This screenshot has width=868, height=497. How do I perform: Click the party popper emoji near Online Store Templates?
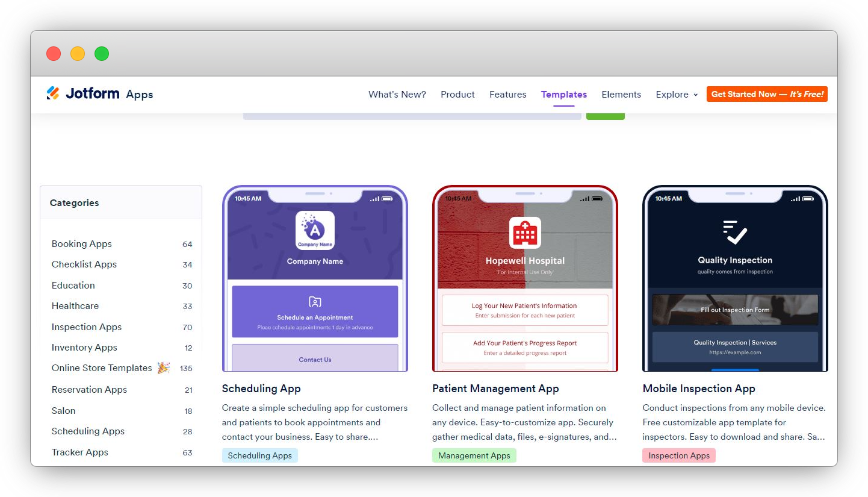(163, 367)
